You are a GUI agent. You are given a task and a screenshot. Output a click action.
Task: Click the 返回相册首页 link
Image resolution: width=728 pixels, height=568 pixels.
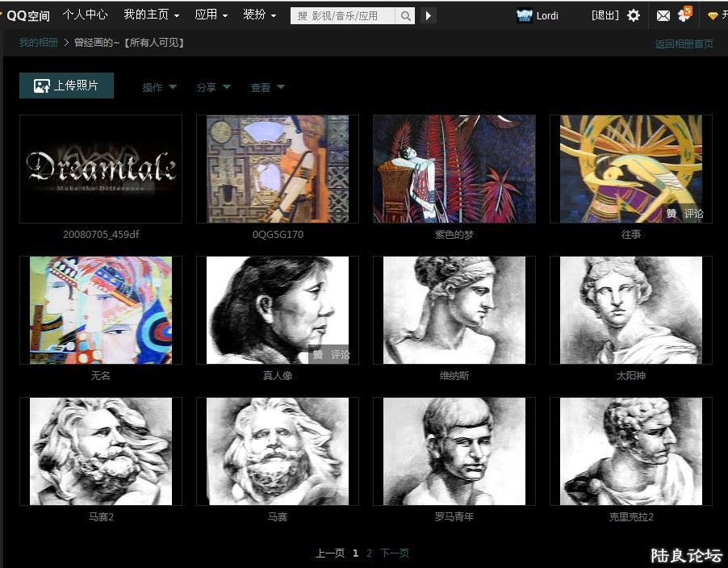[684, 44]
